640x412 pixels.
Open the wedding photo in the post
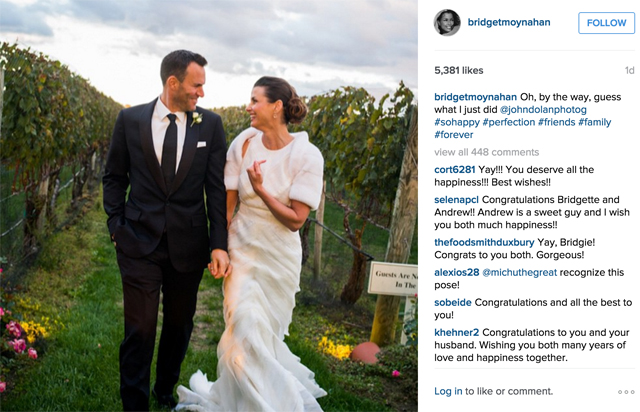coord(209,206)
